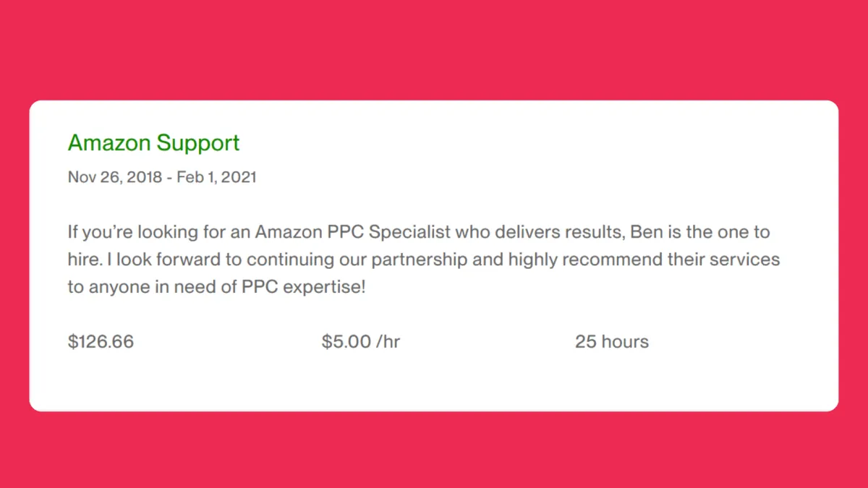Select the $5.00 /hr hourly rate
This screenshot has width=868, height=488.
coord(361,342)
